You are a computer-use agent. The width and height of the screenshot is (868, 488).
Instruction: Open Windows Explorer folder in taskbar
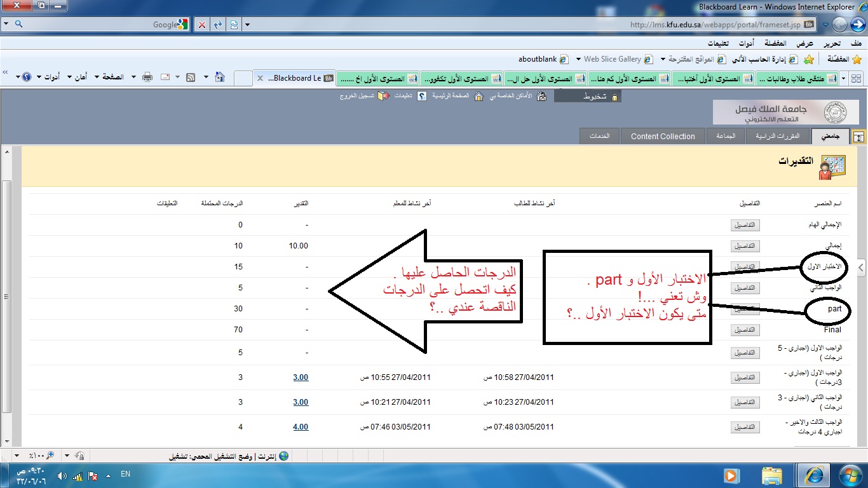[772, 475]
